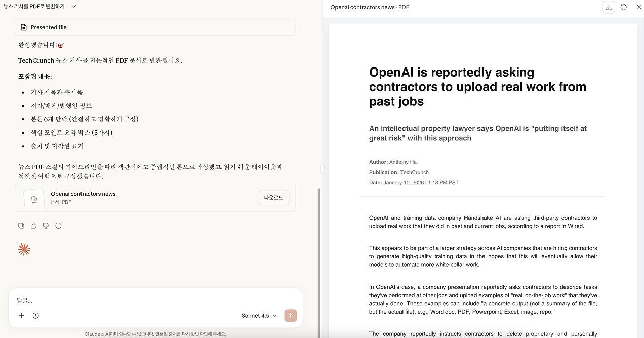Click the bullet '본문 6개 단락'

85,119
